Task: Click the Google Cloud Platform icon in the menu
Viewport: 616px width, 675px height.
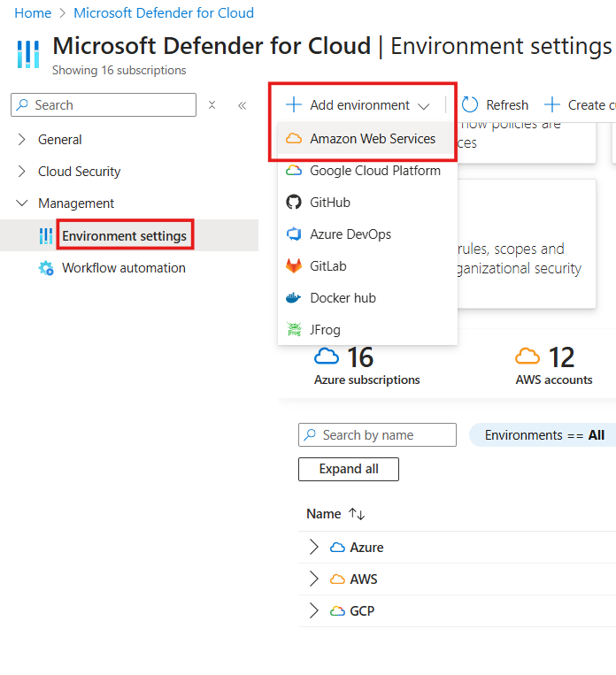Action: coord(294,171)
